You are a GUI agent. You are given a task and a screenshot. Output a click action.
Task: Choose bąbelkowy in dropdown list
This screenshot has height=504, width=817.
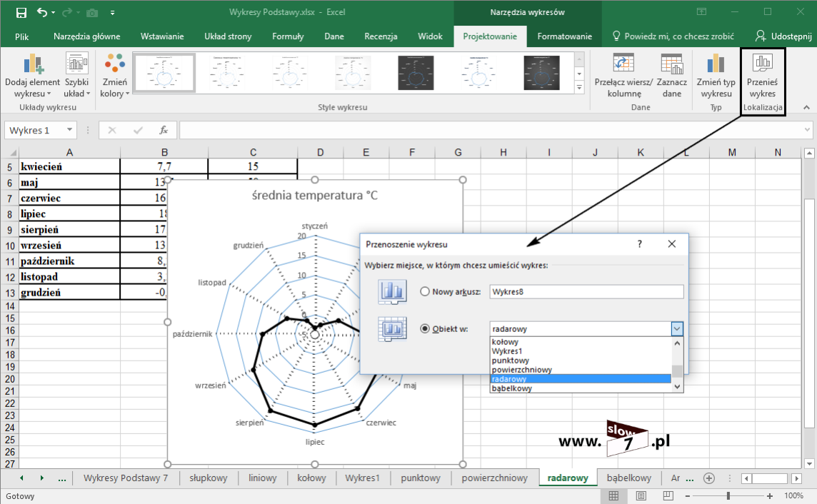pos(581,388)
